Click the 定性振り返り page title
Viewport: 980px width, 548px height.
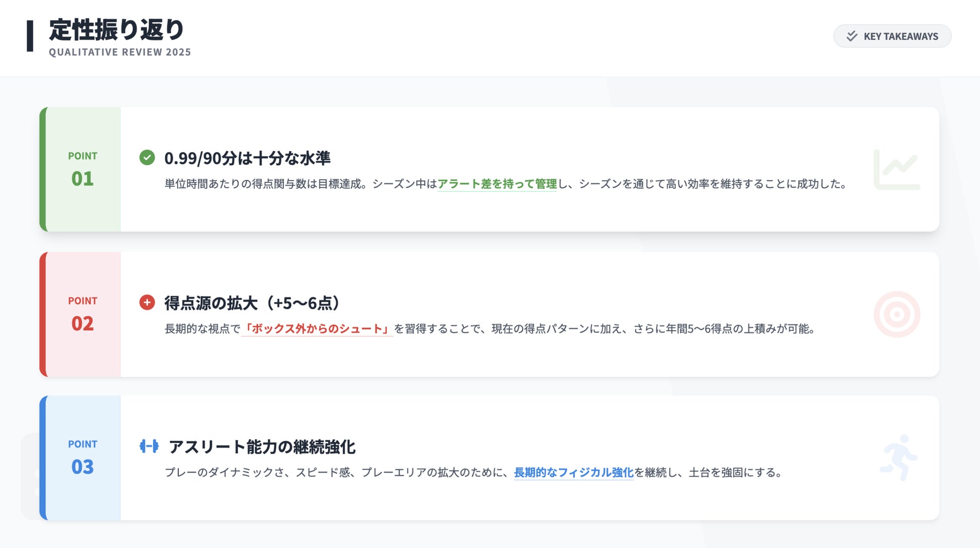[117, 30]
